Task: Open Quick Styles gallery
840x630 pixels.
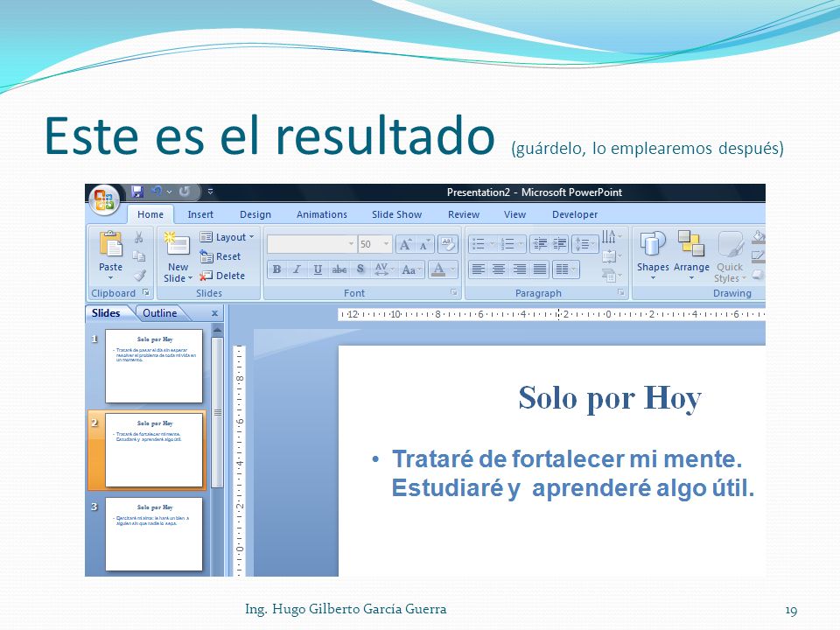Action: click(x=730, y=257)
